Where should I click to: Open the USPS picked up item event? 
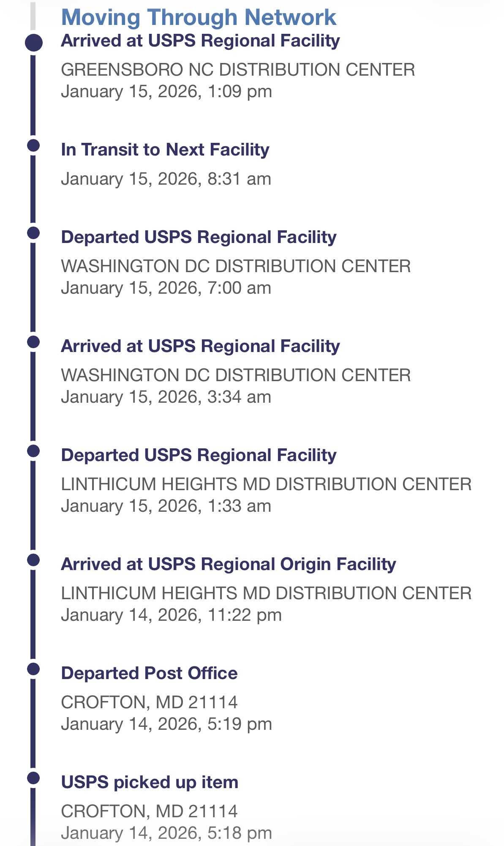pos(150,782)
